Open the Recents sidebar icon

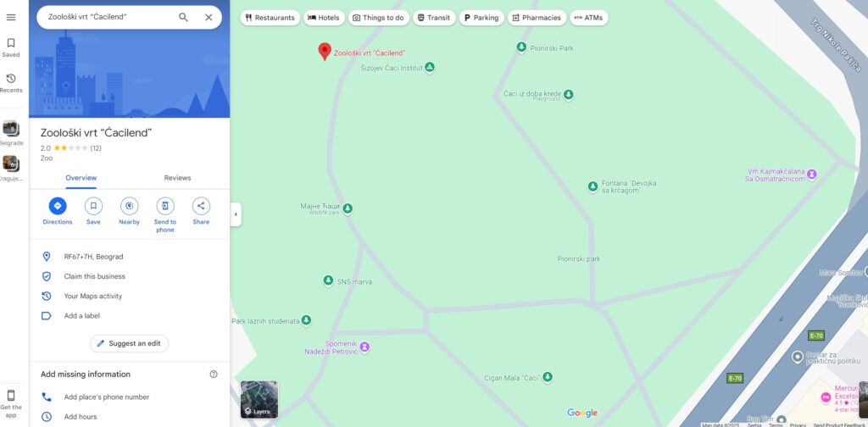[11, 82]
